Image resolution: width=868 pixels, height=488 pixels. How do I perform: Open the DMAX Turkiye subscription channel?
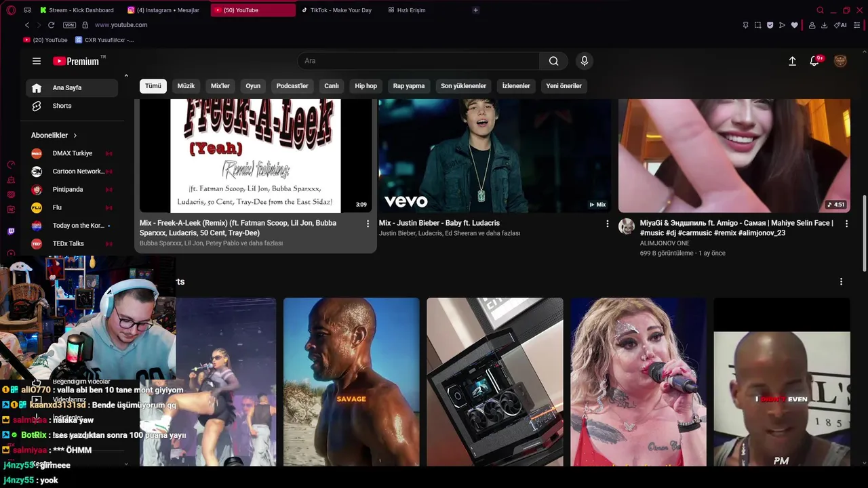(72, 153)
